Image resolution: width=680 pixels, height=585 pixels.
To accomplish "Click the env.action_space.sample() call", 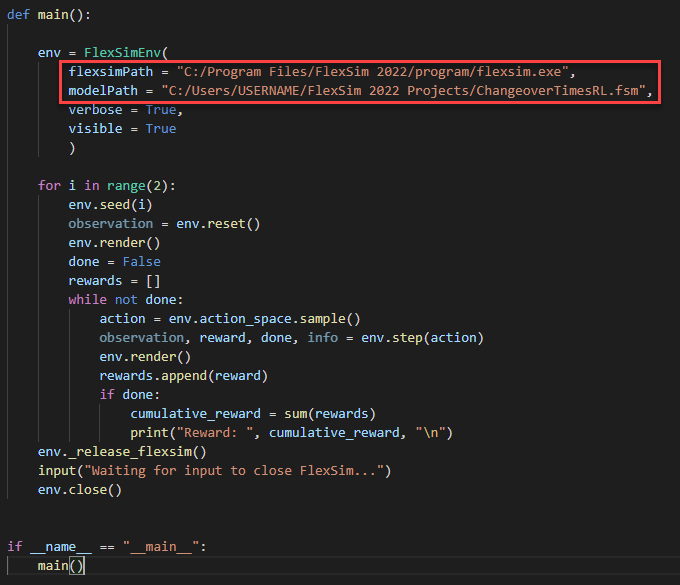I will [265, 319].
